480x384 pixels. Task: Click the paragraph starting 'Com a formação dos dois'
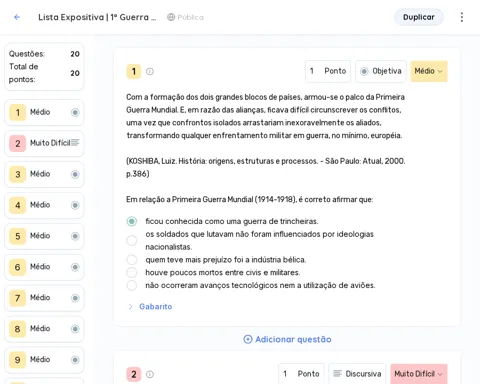click(x=265, y=116)
